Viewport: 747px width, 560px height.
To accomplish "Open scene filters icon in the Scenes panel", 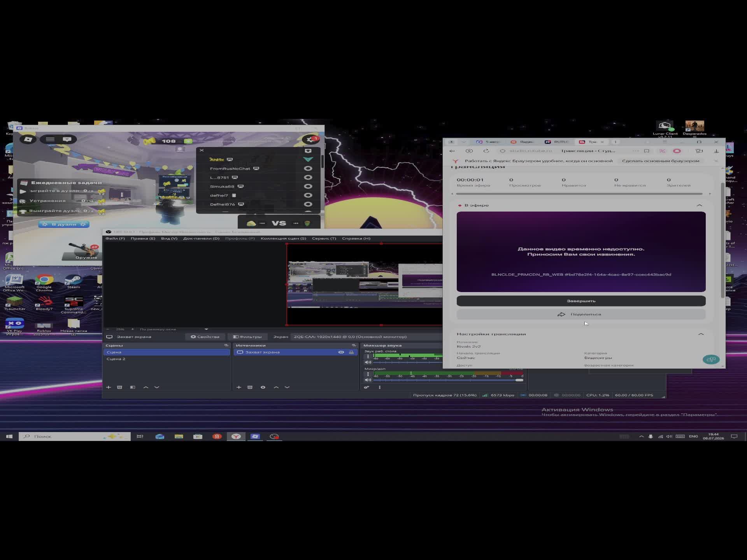I will tap(133, 387).
